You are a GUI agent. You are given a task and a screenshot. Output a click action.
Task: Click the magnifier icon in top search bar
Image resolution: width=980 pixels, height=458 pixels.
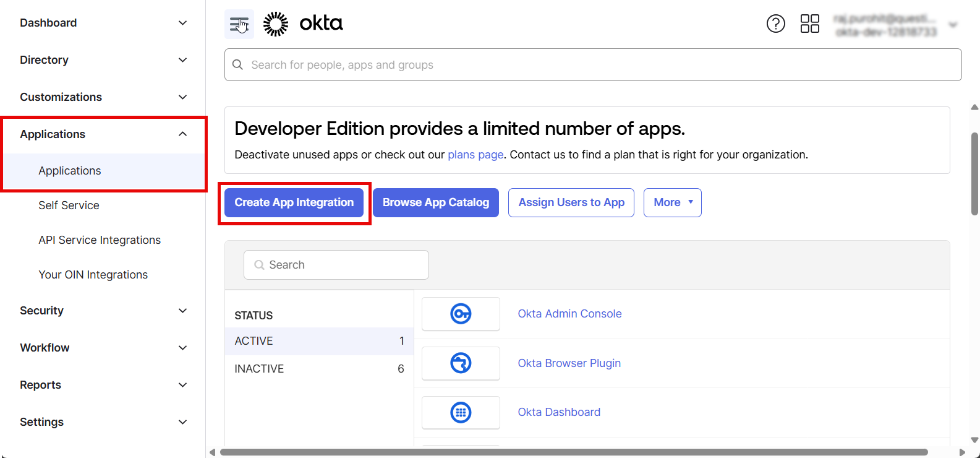237,65
